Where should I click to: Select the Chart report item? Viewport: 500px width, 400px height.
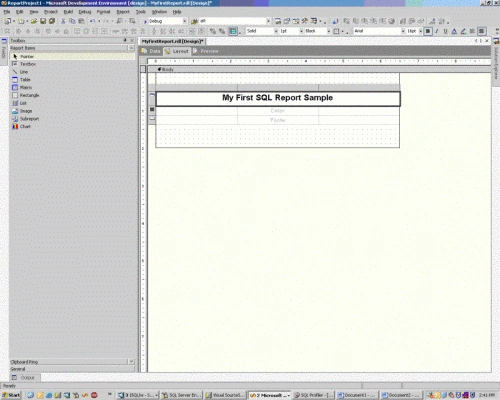[x=72, y=126]
